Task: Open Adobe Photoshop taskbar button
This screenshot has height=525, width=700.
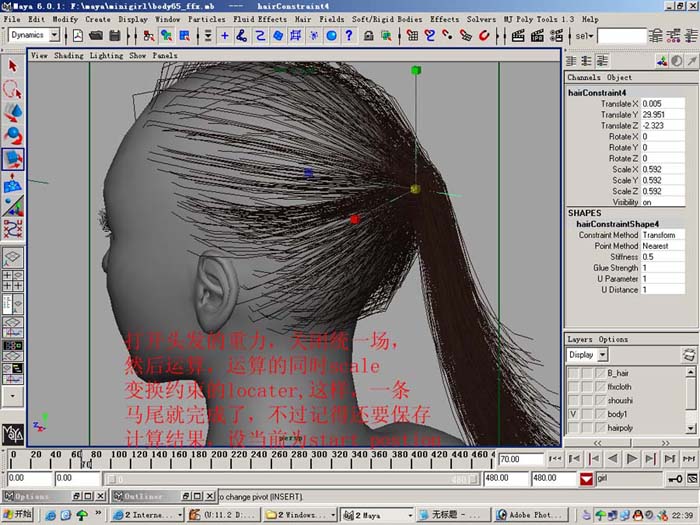Action: [532, 515]
